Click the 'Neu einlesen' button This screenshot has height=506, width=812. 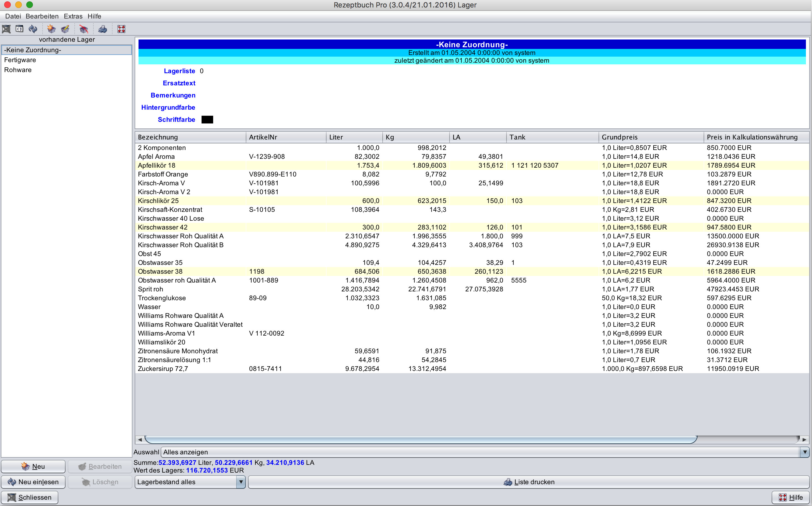coord(33,482)
